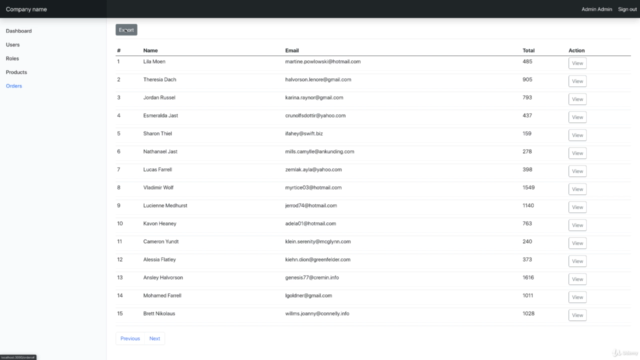
Task: View the order for Nathanael Jast
Action: (x=577, y=153)
